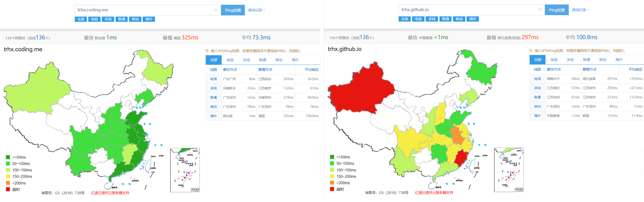Toggle 电信 filter under trhx.github.io
644x202 pixels.
418,19
